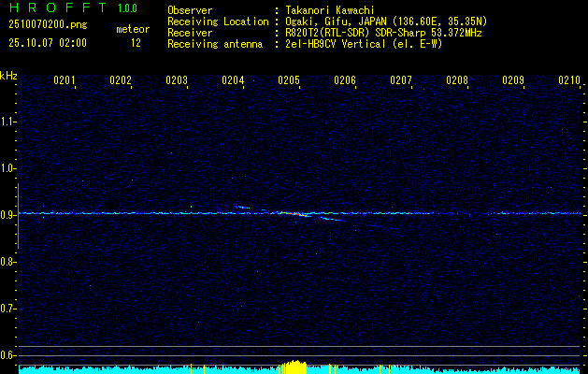Click the 0206 time marker
The width and height of the screenshot is (588, 374).
tap(345, 80)
